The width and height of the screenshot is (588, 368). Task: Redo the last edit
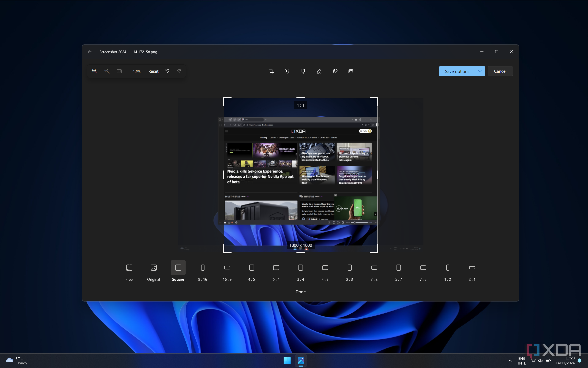click(179, 71)
